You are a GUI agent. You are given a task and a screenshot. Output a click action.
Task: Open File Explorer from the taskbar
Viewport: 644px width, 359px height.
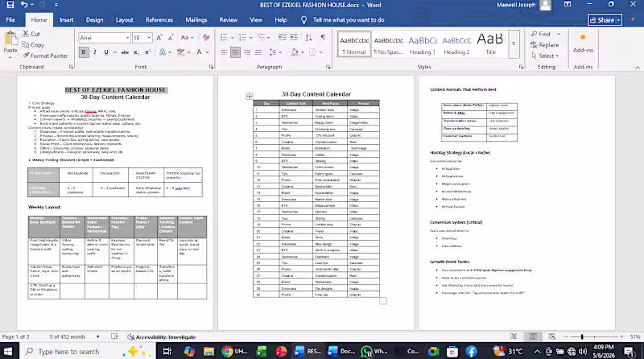tap(208, 351)
